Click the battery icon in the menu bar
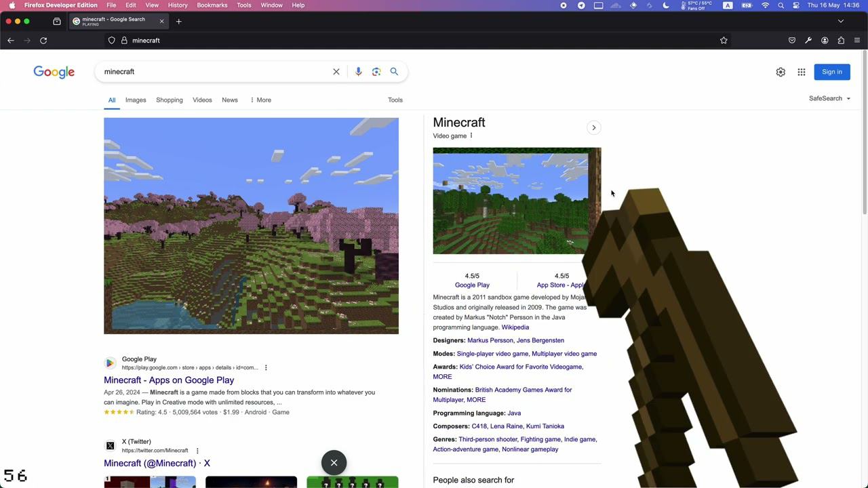Screen dimensions: 868x488 tap(747, 5)
